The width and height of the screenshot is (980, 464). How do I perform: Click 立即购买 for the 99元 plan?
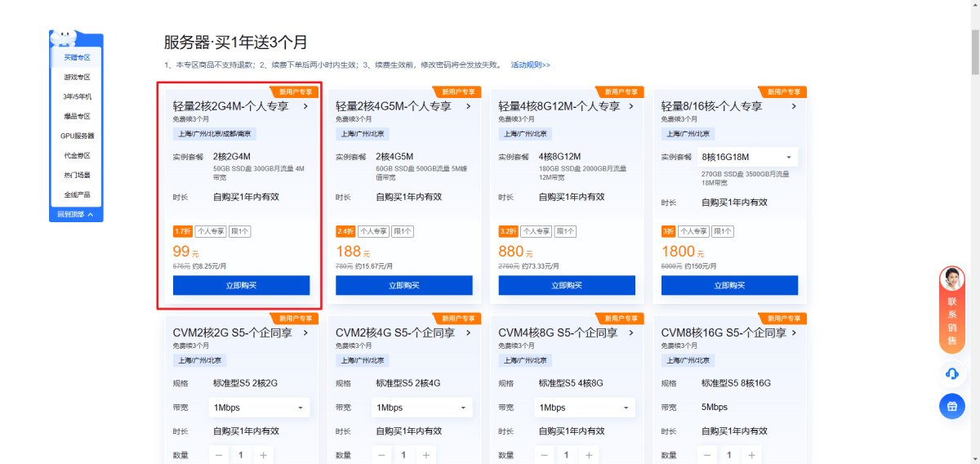point(241,285)
